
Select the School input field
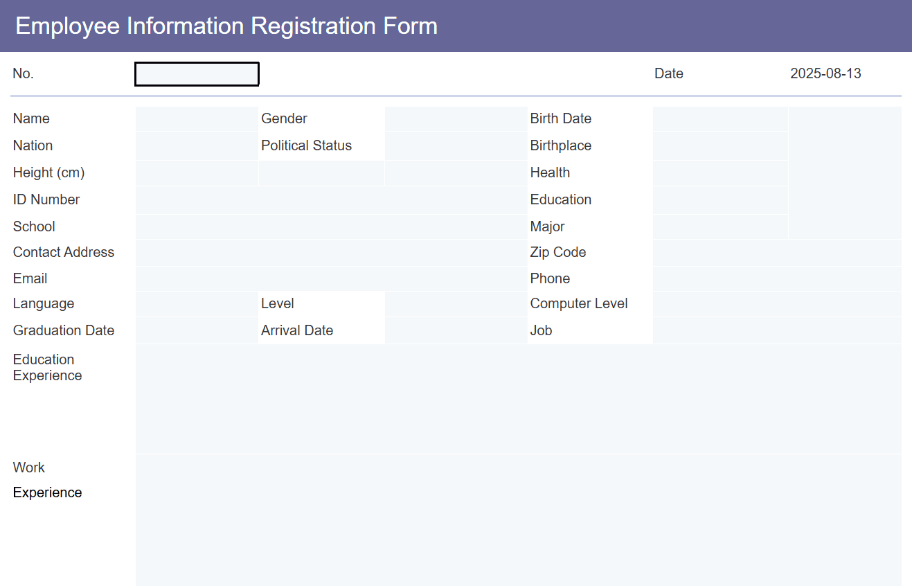click(x=331, y=226)
